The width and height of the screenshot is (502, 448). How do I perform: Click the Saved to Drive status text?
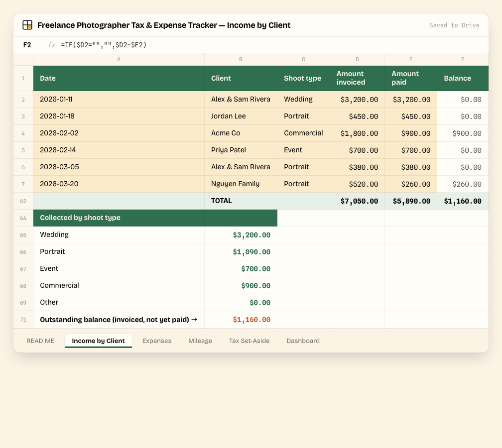[454, 25]
